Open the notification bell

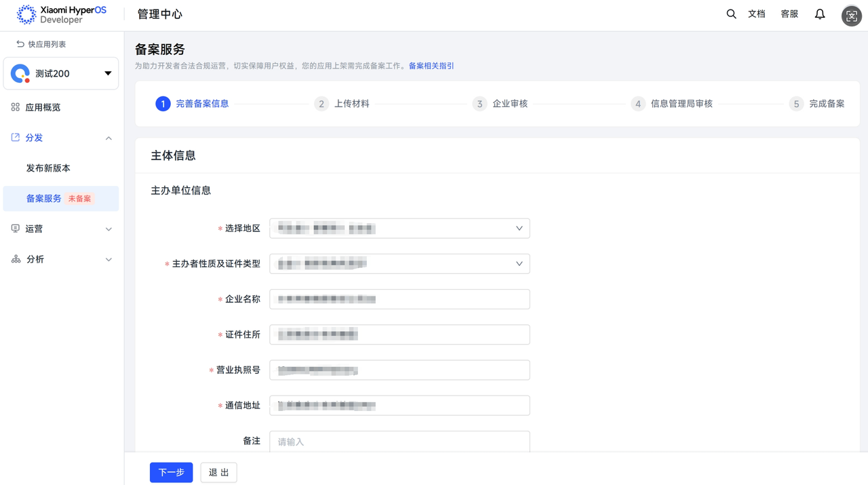click(x=820, y=14)
